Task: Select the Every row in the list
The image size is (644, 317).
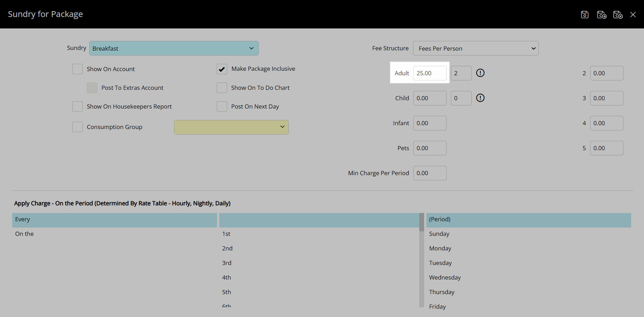Action: pyautogui.click(x=114, y=220)
